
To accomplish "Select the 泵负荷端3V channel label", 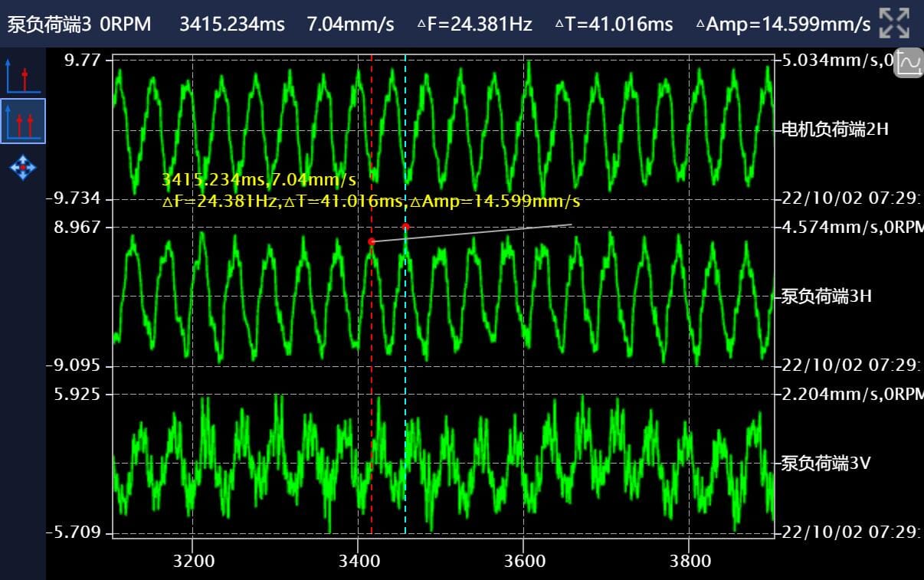I will (x=826, y=464).
